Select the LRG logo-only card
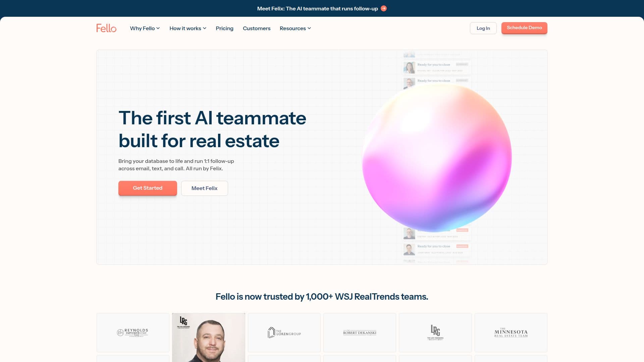The height and width of the screenshot is (362, 644). pyautogui.click(x=435, y=333)
